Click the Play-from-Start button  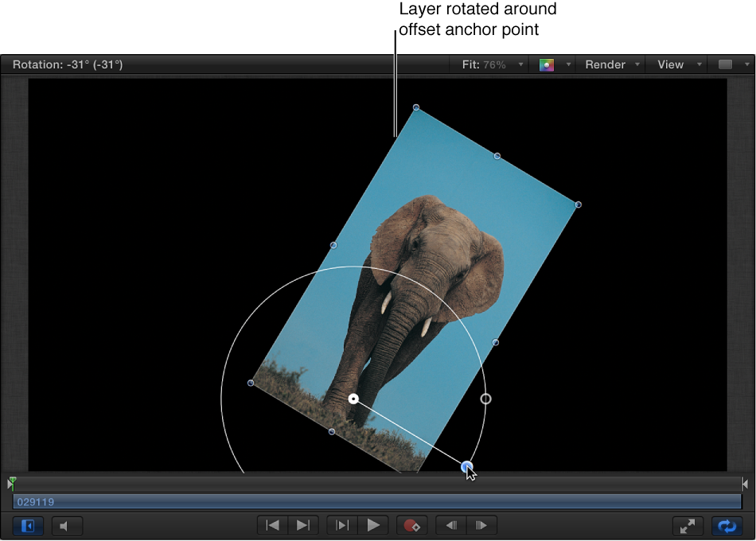point(341,525)
